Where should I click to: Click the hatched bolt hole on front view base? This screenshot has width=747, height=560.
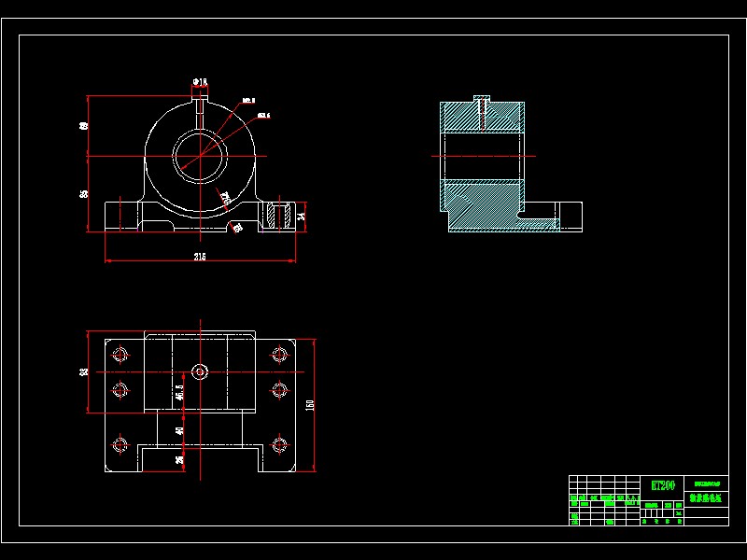(x=278, y=217)
